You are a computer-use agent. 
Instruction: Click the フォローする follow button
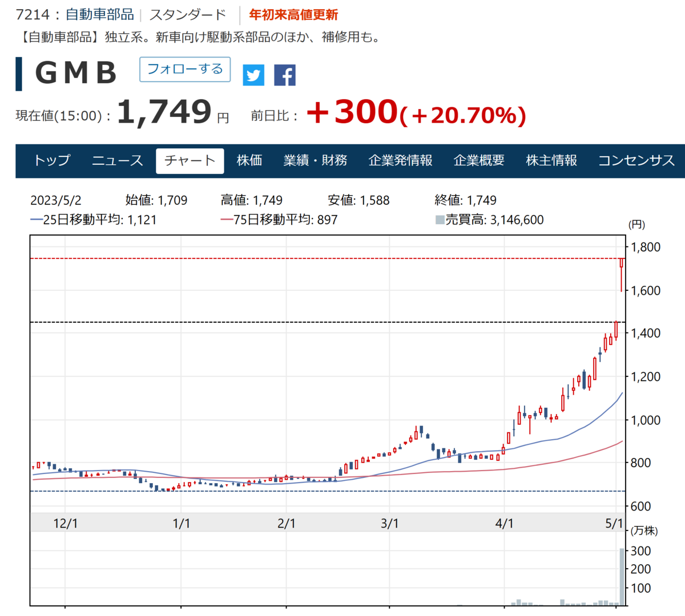[x=185, y=70]
